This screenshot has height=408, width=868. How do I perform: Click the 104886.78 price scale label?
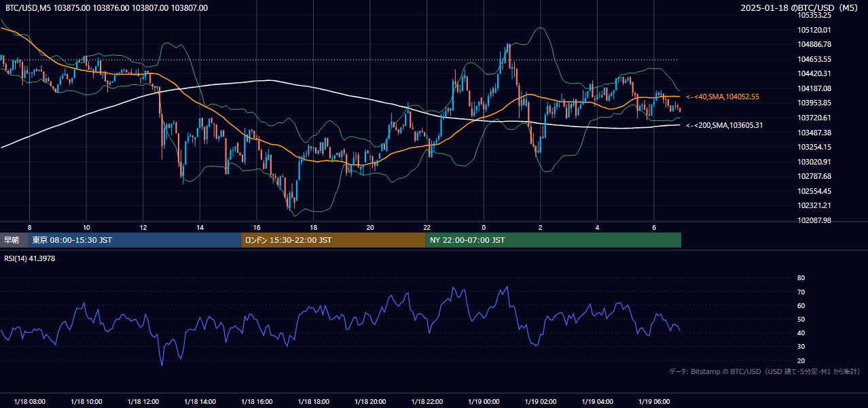click(x=814, y=44)
